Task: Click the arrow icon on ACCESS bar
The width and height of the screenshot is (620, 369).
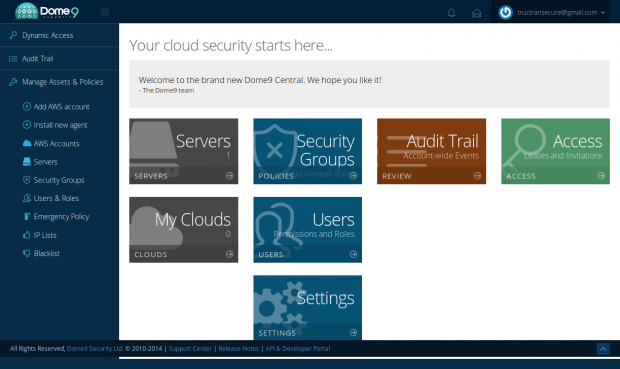Action: click(601, 176)
